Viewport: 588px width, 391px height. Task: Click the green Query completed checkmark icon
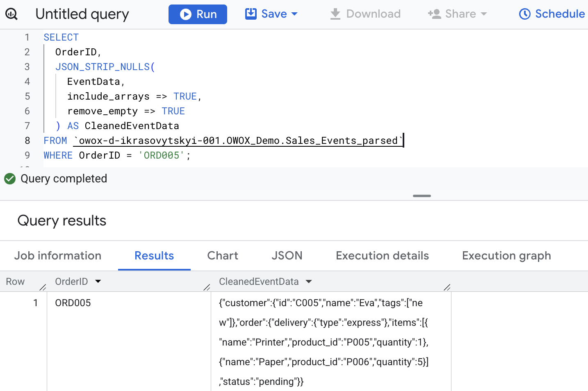(10, 179)
